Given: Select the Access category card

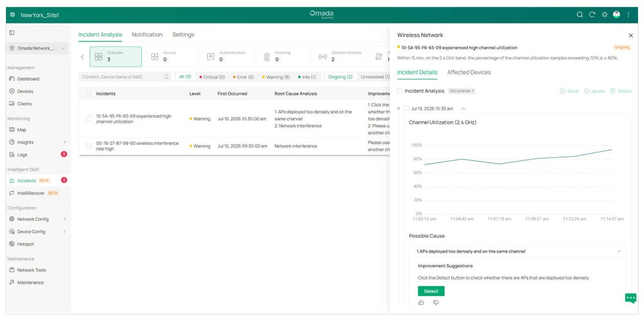Looking at the screenshot, I should 172,56.
